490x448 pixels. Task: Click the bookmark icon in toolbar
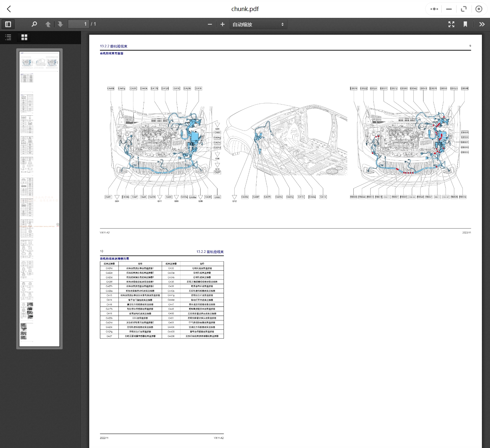pyautogui.click(x=465, y=24)
